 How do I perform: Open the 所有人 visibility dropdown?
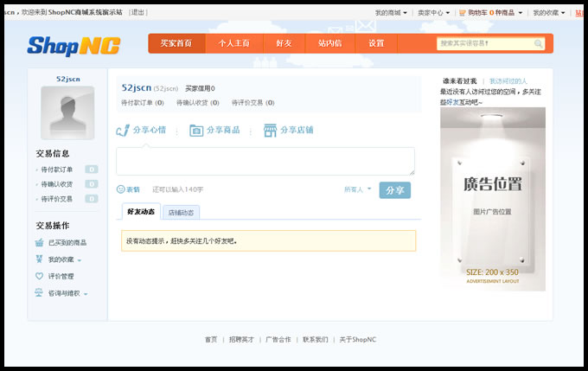(358, 189)
